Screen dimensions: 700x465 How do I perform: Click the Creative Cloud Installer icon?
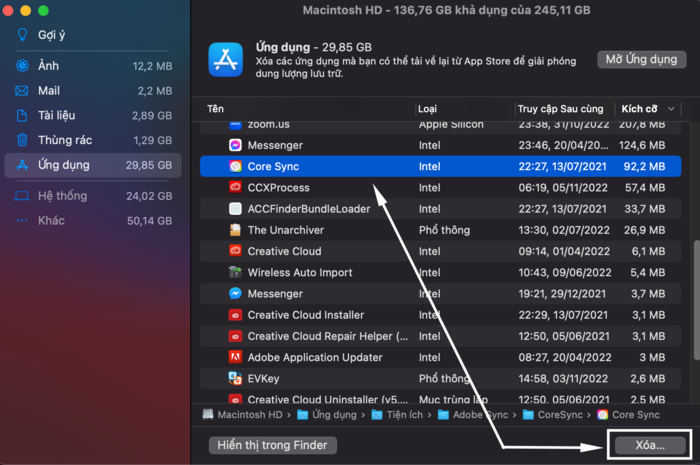tap(235, 315)
